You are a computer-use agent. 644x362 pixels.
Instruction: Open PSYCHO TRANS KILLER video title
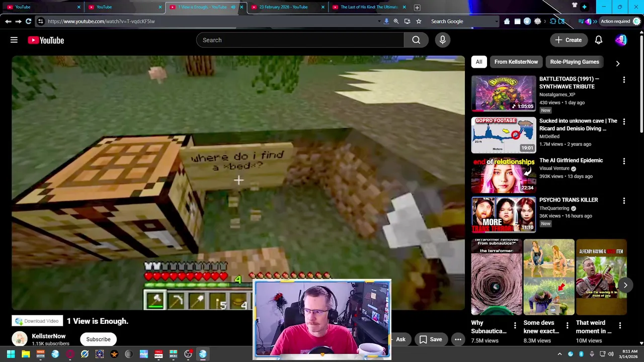[569, 200]
